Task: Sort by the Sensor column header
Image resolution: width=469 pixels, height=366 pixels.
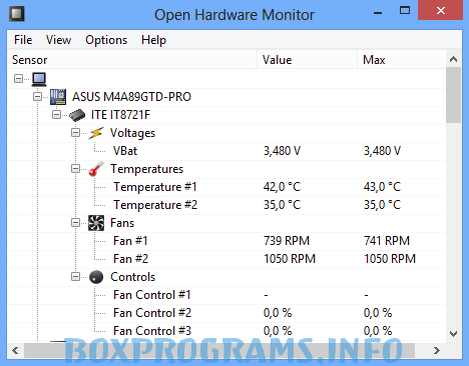Action: tap(132, 60)
